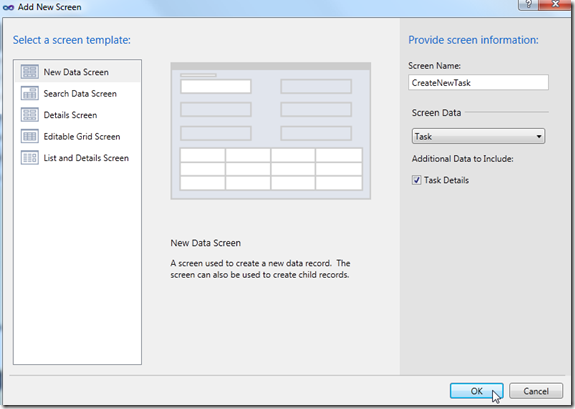575x409 pixels.
Task: Click the New Data Screen template icon
Action: click(x=29, y=72)
